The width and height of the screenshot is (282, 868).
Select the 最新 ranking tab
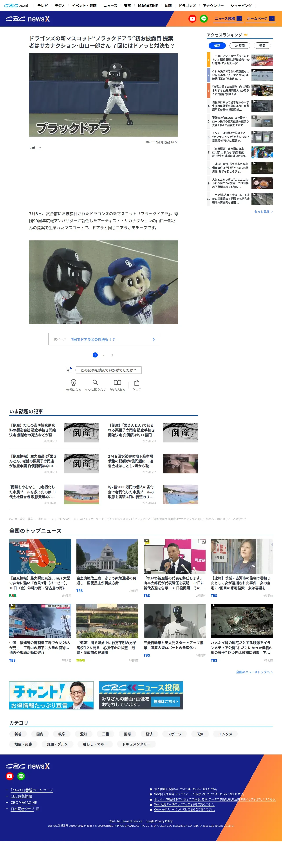click(217, 45)
